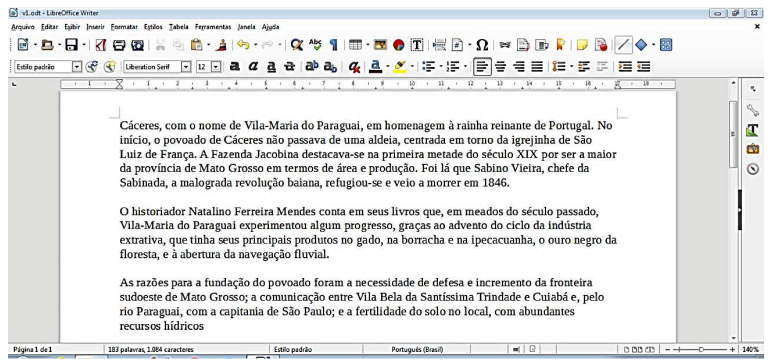
Task: Insert a chart using the pie icon
Action: pos(398,45)
